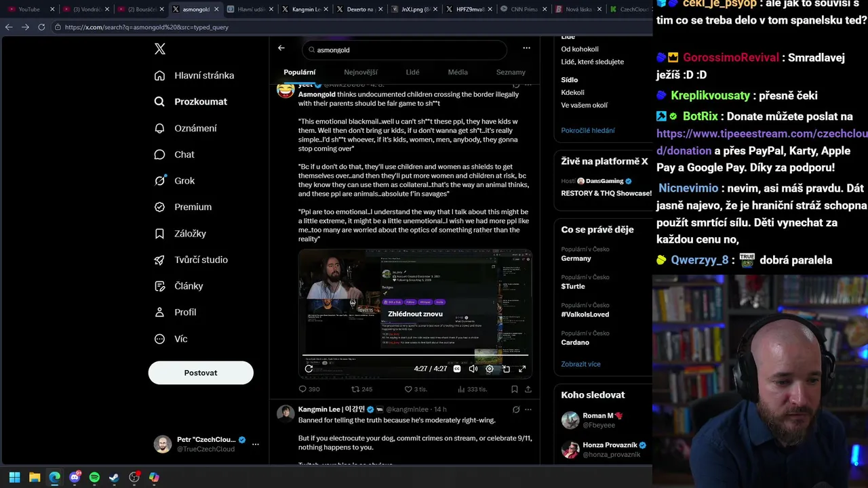Switch to the Seznamy tab
Screen dimensions: 868x488
coord(511,72)
